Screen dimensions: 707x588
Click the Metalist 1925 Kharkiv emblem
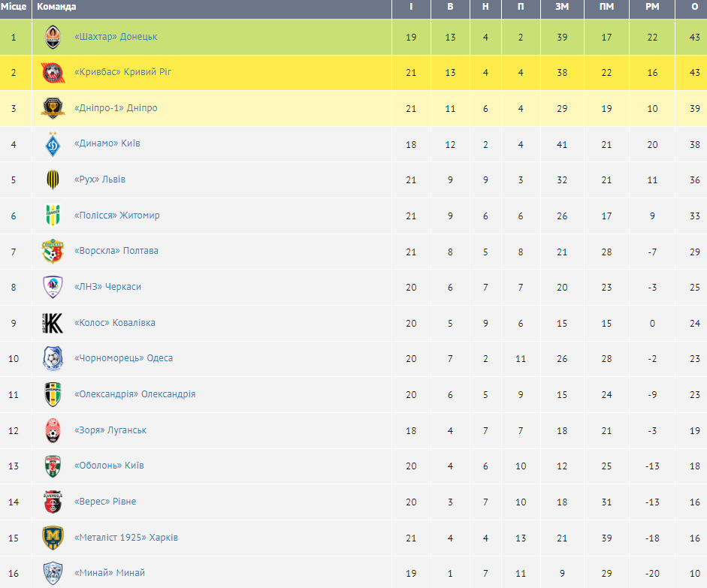[53, 538]
